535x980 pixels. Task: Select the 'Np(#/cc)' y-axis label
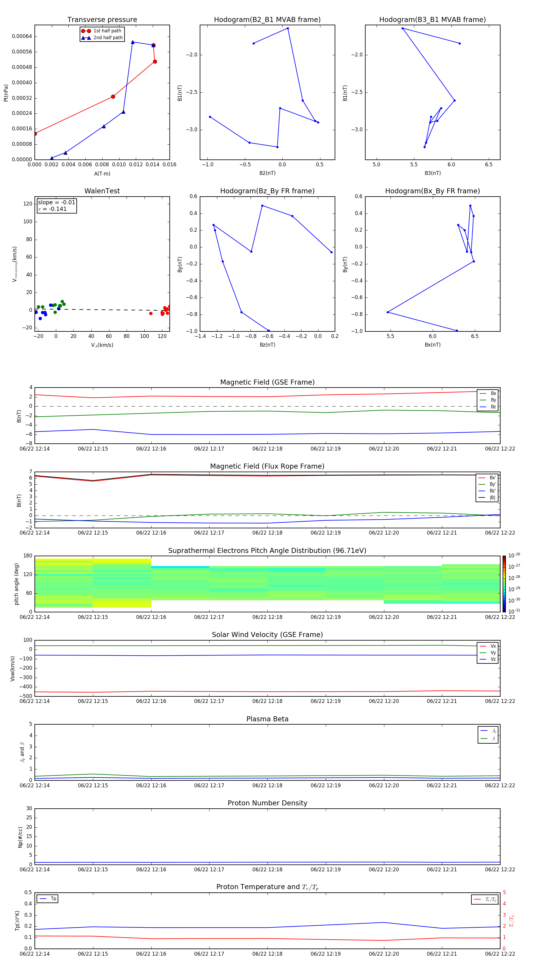tap(20, 837)
